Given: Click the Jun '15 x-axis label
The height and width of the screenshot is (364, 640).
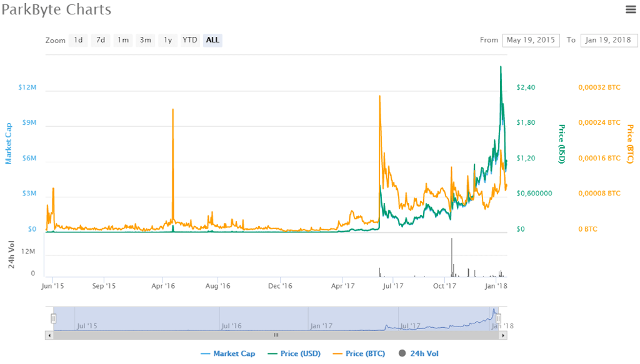Looking at the screenshot, I should pos(52,286).
